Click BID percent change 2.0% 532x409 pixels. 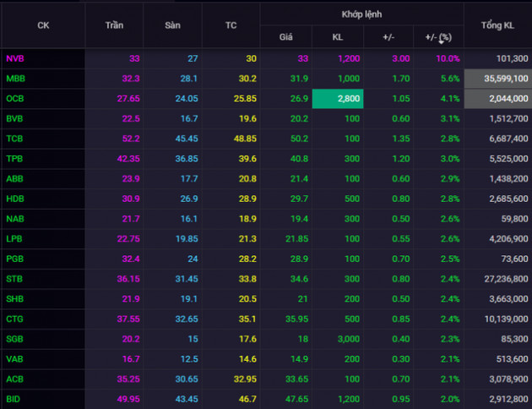click(450, 399)
